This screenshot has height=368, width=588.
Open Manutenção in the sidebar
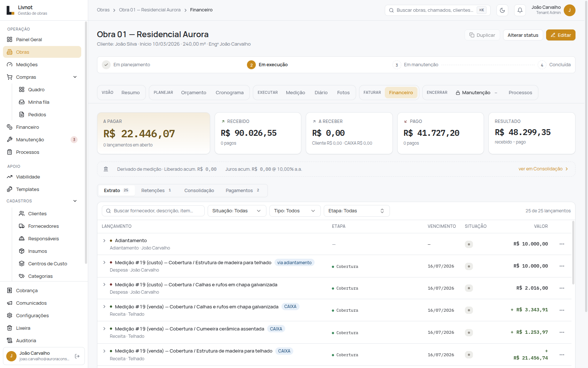42,139
